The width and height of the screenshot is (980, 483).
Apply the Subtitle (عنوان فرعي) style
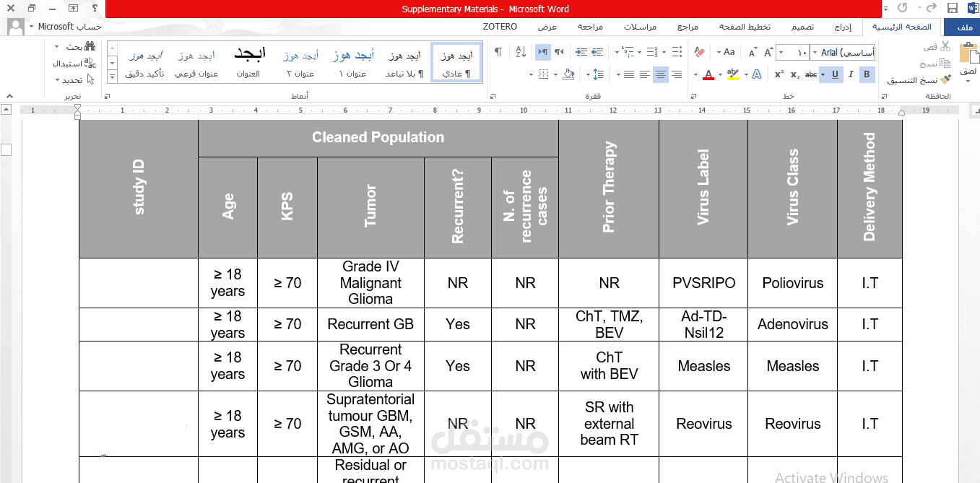[196, 63]
